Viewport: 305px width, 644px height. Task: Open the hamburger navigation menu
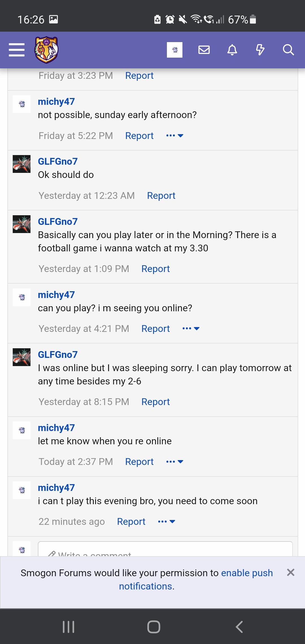17,50
